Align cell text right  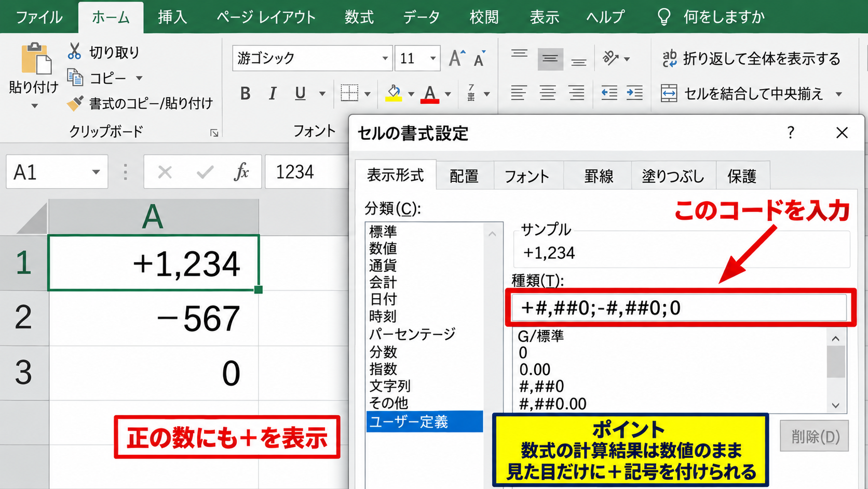tap(577, 93)
